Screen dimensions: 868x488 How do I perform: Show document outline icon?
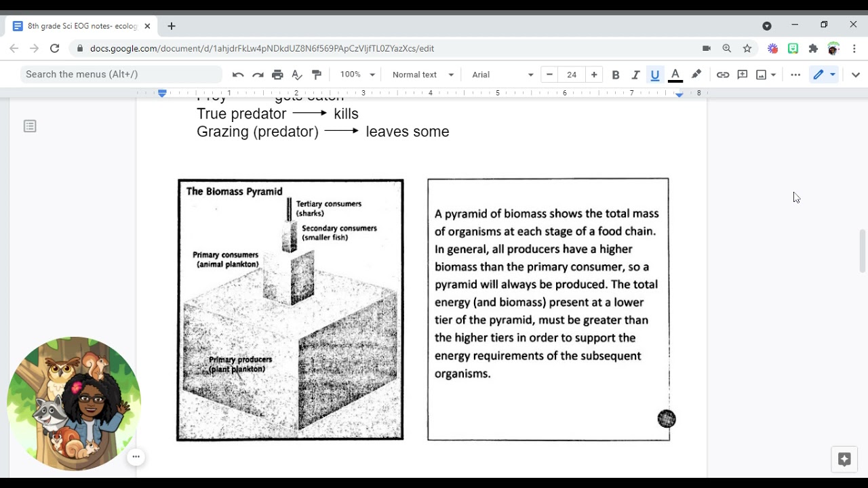click(x=30, y=126)
